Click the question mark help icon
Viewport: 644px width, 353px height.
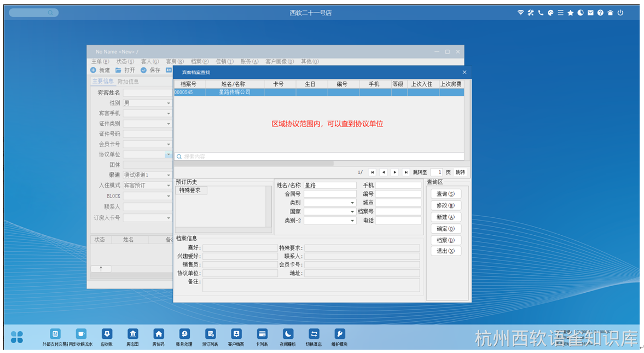pos(600,13)
